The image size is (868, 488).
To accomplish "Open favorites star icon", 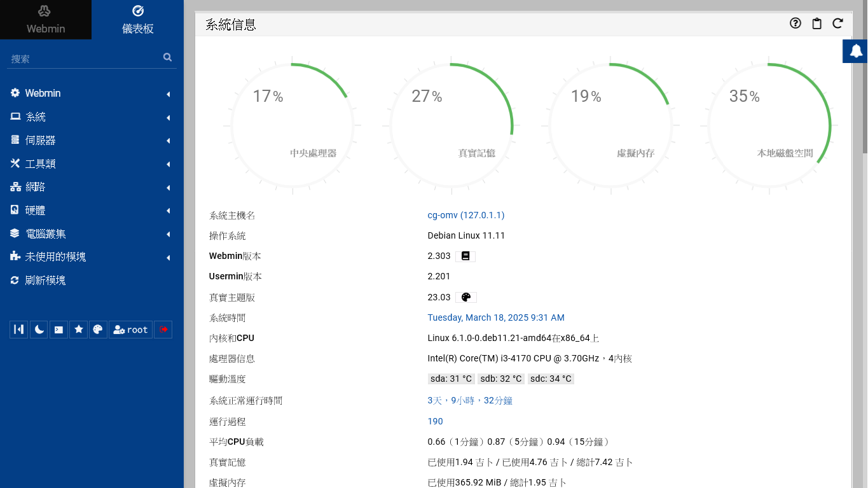I will coord(78,330).
